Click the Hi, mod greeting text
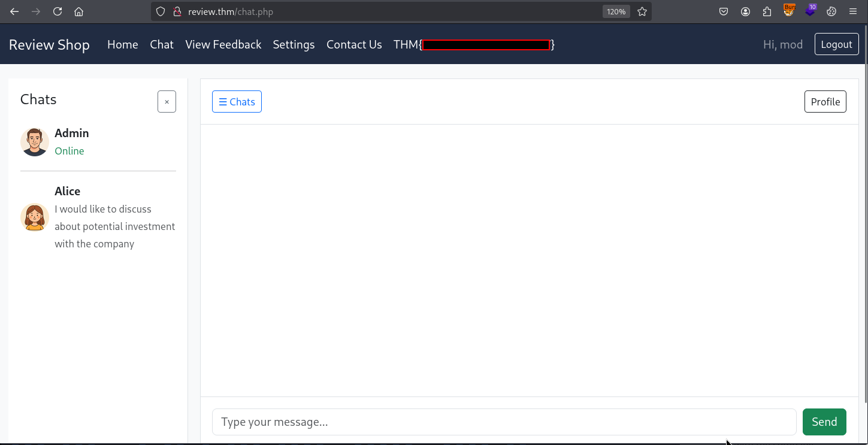 tap(783, 44)
